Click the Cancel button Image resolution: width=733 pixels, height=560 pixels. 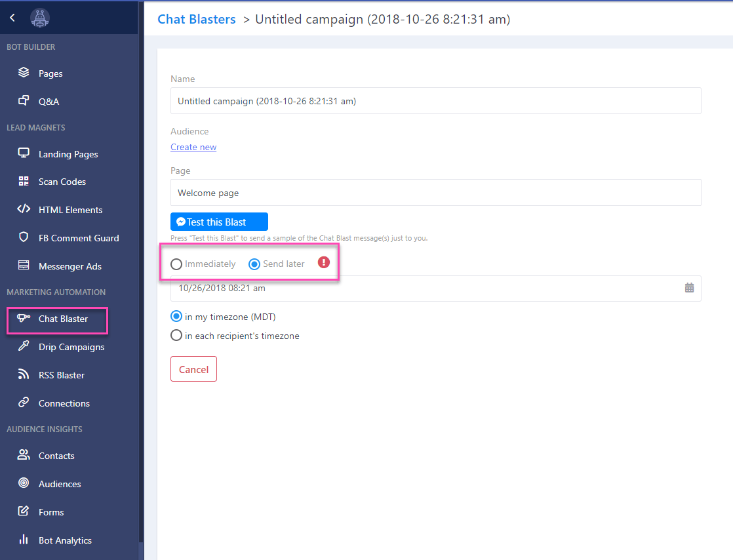click(193, 369)
